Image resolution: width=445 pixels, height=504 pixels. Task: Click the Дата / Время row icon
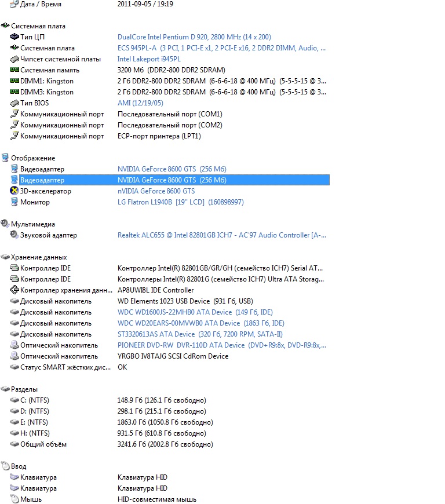point(14,4)
